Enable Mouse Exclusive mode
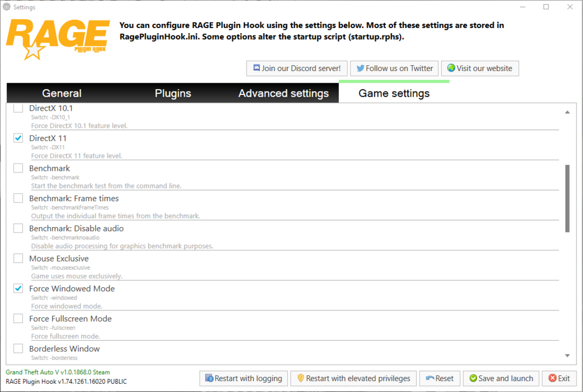The height and width of the screenshot is (392, 583). tap(17, 258)
